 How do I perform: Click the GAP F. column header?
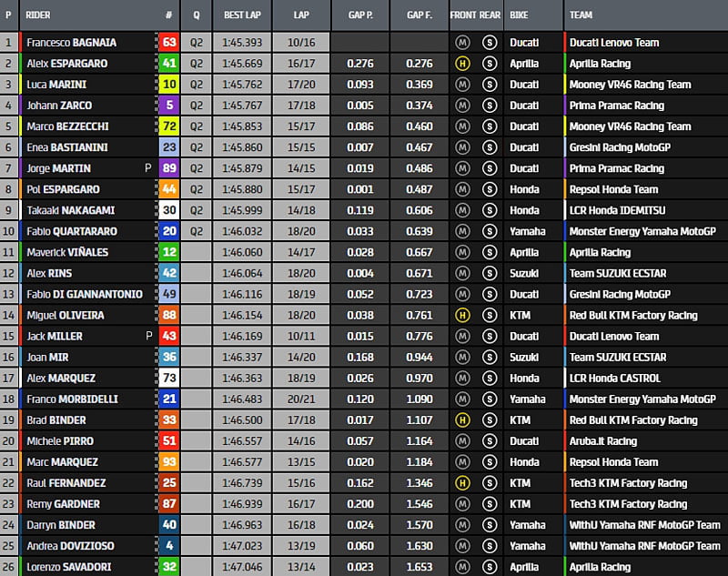420,15
